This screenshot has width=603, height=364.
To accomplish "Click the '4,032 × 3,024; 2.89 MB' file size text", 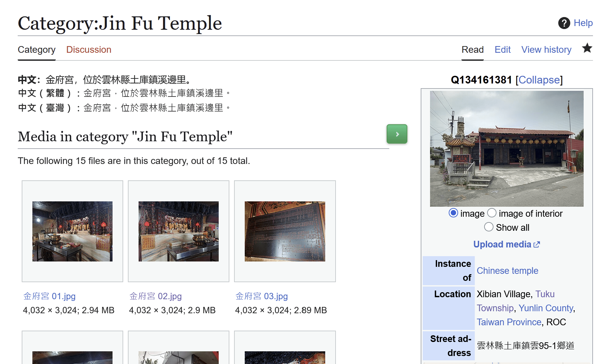I will click(x=281, y=310).
